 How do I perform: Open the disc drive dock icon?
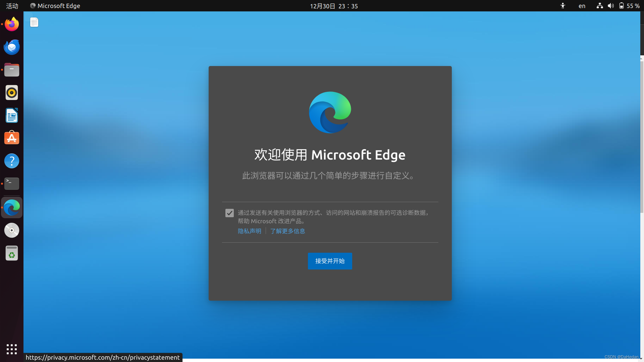(12, 230)
